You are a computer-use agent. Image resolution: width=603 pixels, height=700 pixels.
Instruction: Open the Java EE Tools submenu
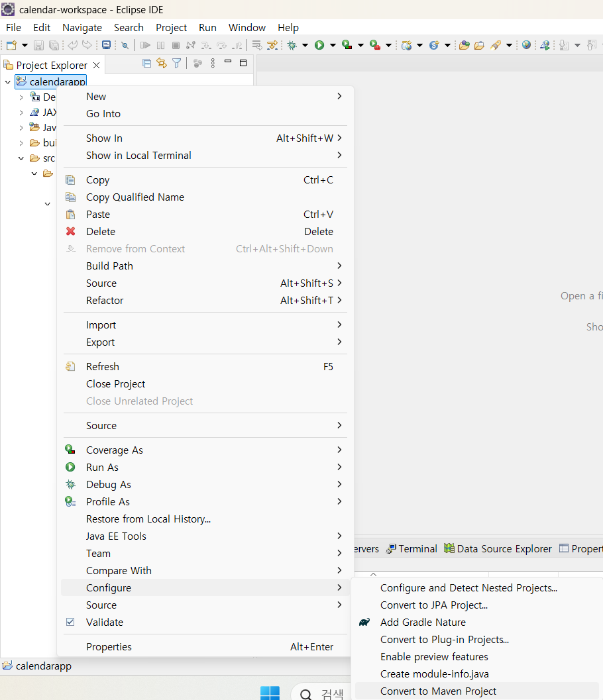pos(205,536)
